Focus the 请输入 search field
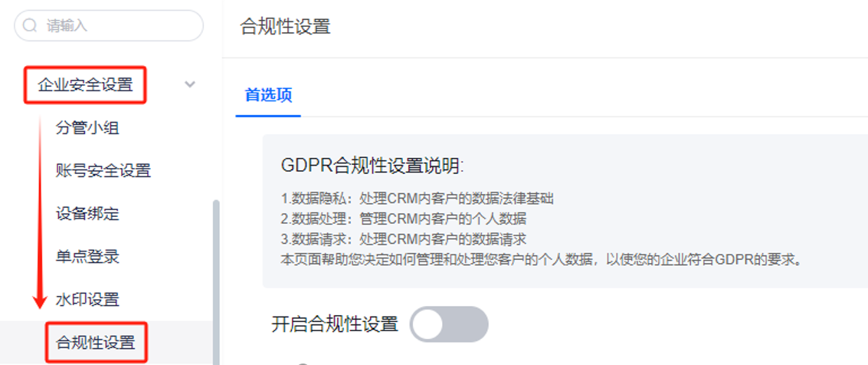 [109, 25]
